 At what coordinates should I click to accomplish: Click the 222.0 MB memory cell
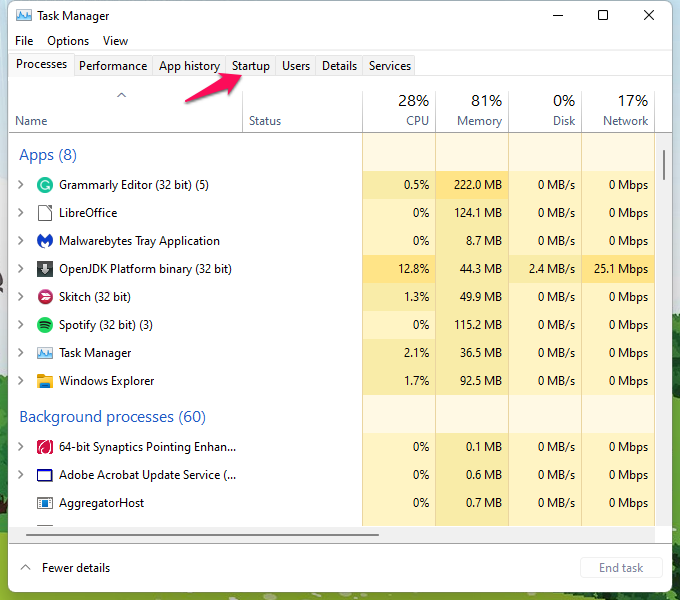472,185
